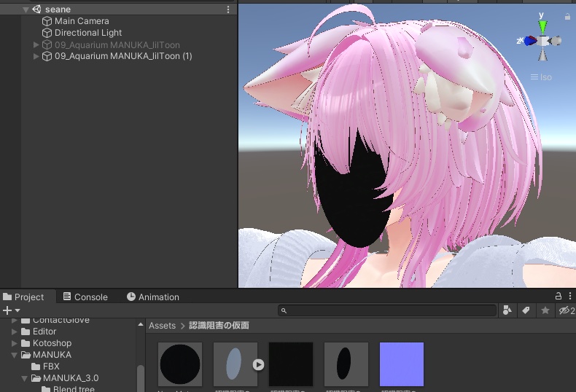
Task: Expand the ContactGlove folder
Action: 15,321
